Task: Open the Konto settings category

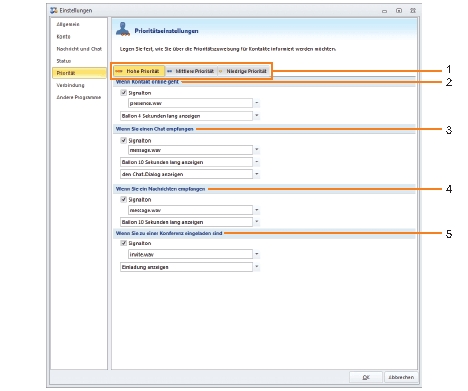Action: click(x=64, y=37)
